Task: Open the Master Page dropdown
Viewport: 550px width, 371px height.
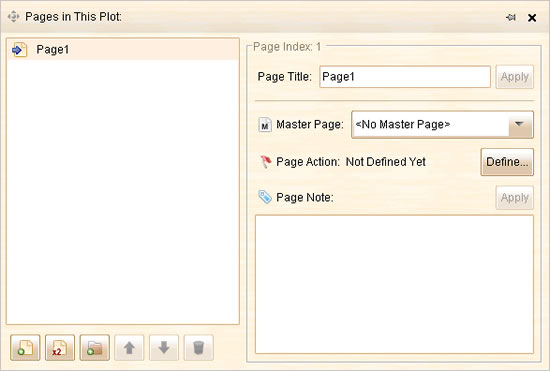Action: (442, 124)
